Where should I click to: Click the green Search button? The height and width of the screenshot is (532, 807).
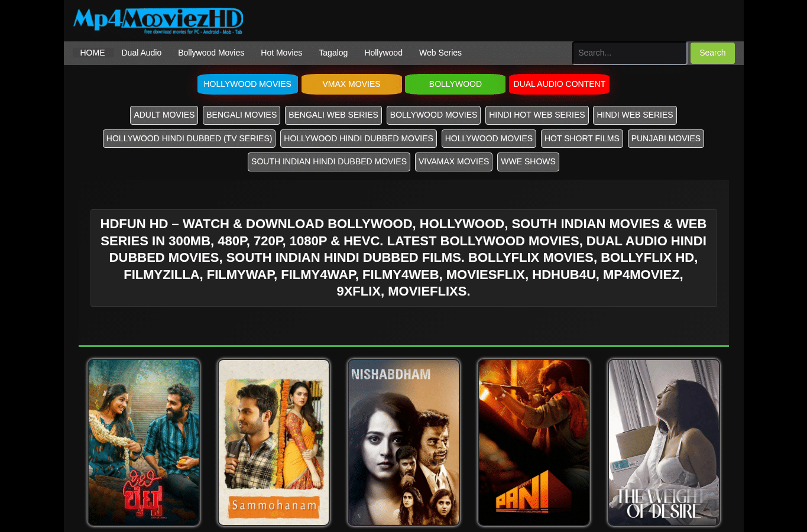[712, 53]
